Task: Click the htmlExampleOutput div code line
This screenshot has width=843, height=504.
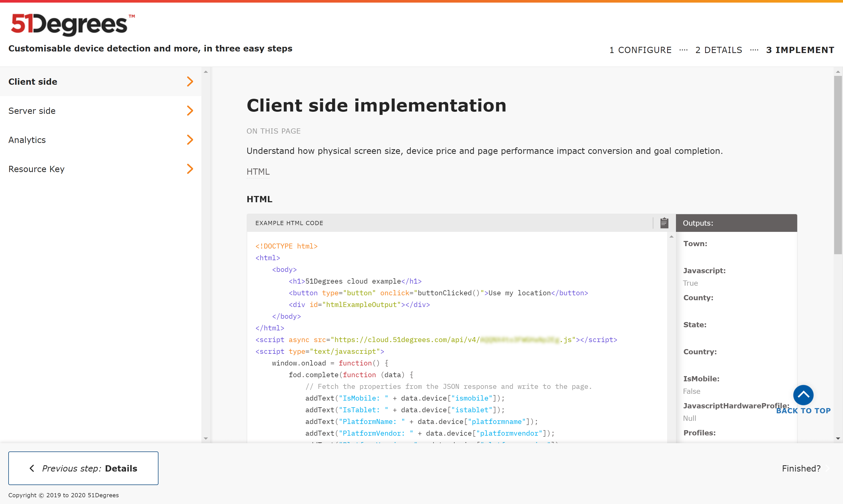Action: click(x=359, y=305)
